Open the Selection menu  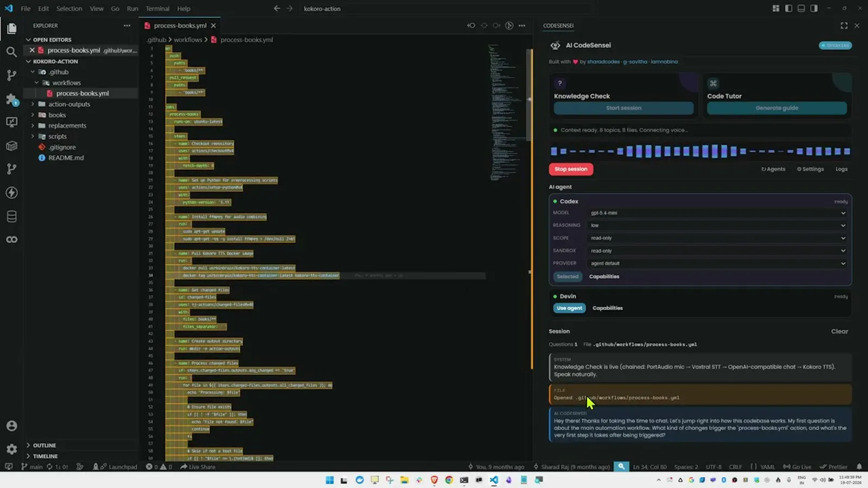(69, 9)
